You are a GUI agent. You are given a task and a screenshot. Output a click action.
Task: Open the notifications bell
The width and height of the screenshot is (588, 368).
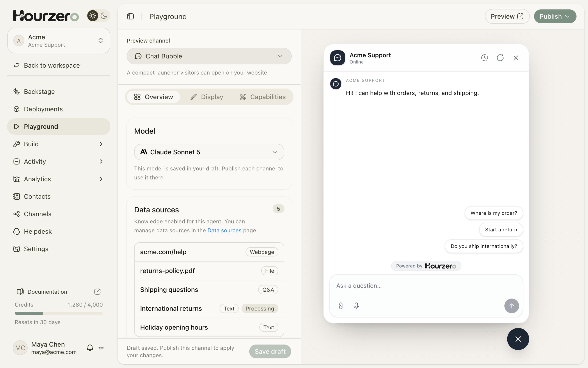coord(90,348)
